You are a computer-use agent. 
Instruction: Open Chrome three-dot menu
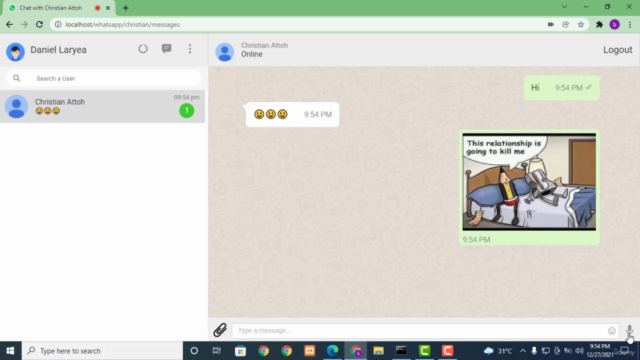click(x=630, y=24)
